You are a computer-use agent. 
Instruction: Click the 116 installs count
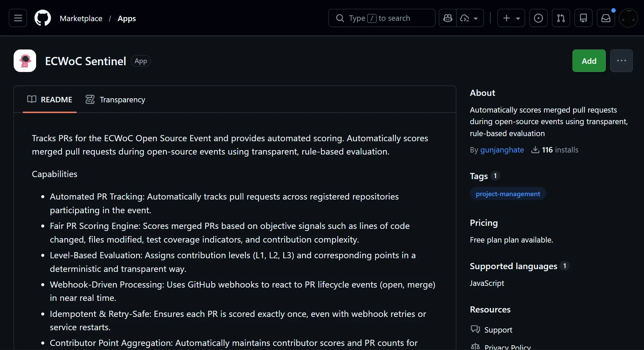click(555, 150)
